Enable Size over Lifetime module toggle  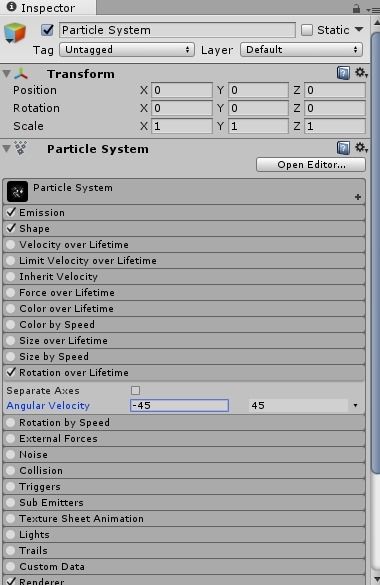tap(11, 341)
